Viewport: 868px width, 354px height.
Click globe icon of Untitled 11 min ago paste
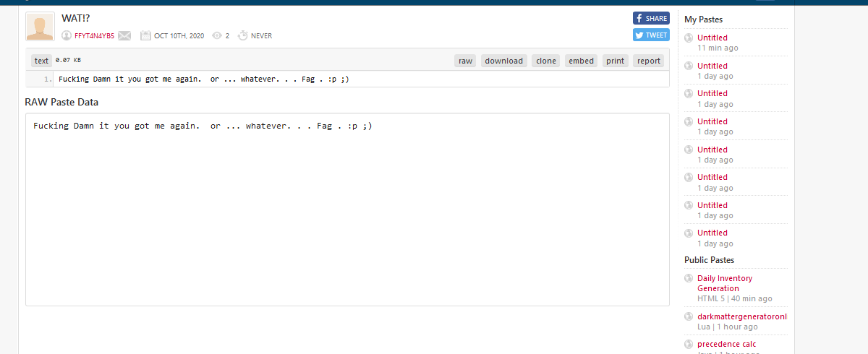click(689, 38)
